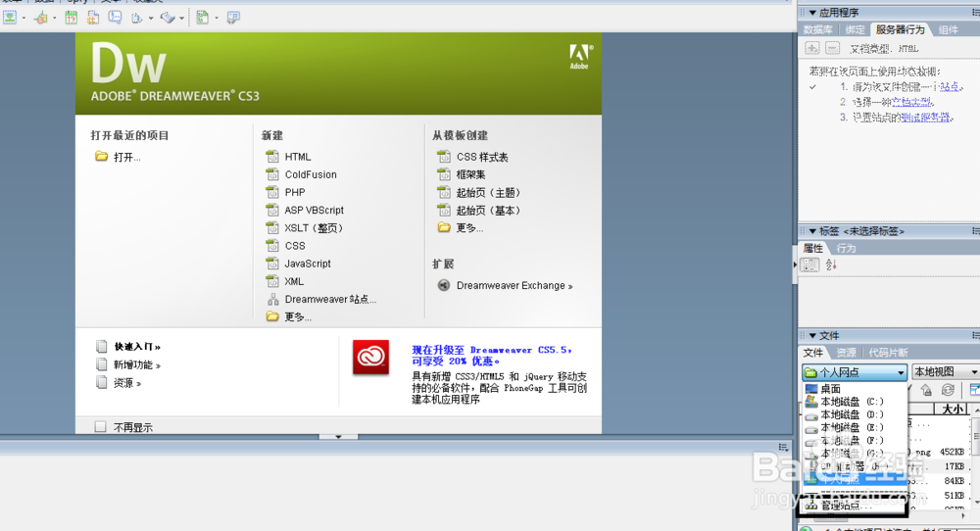The height and width of the screenshot is (531, 980).
Task: Open the 资源 link on welcome screen
Action: 126,383
